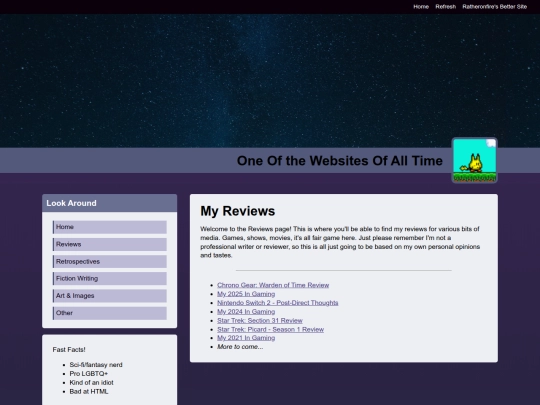This screenshot has width=540, height=405.
Task: Open Star Trek: Picard Season 1 Review
Action: point(270,330)
